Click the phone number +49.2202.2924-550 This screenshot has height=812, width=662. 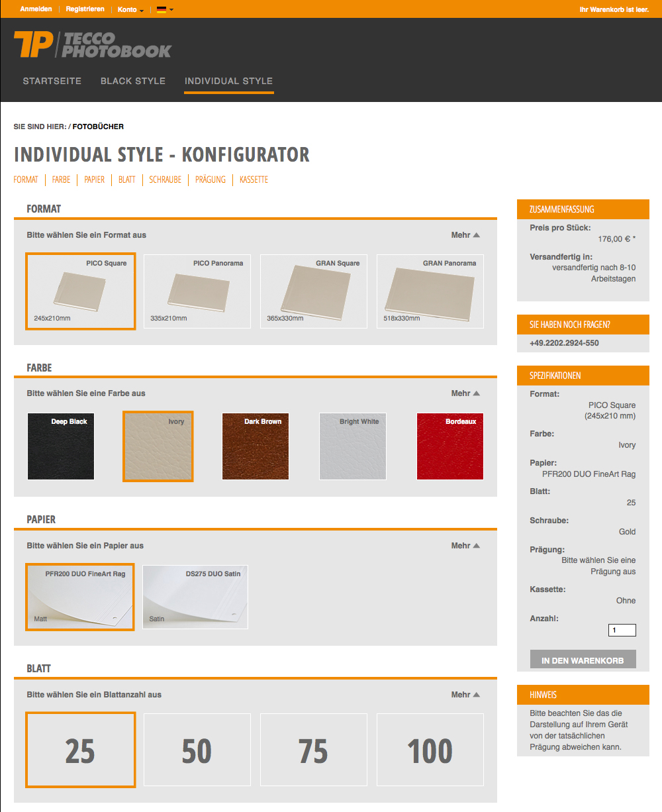[x=565, y=343]
